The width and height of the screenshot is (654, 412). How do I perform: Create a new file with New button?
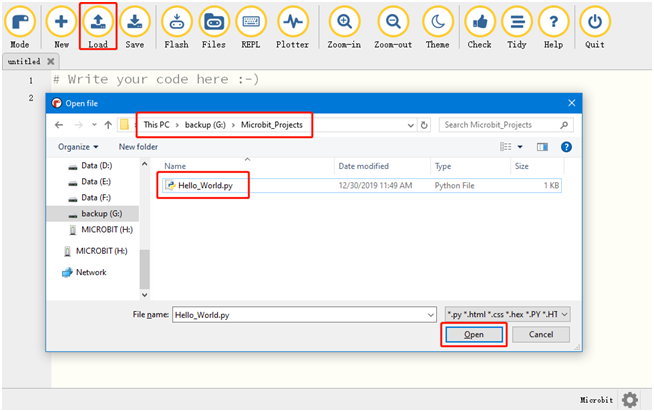point(61,22)
